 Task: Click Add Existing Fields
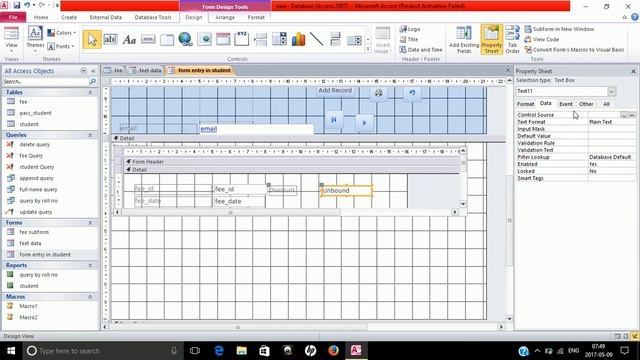click(464, 40)
